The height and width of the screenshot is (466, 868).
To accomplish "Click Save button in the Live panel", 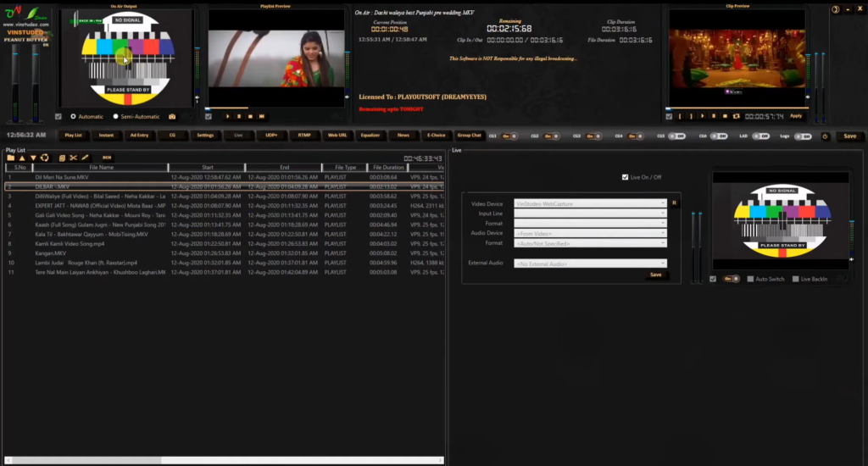I will click(x=655, y=275).
